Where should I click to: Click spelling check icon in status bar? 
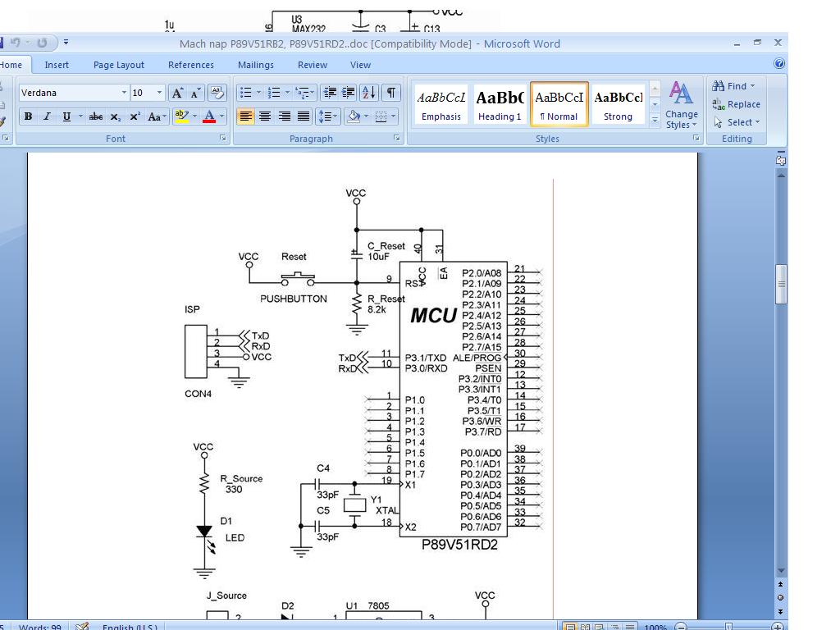(82, 626)
